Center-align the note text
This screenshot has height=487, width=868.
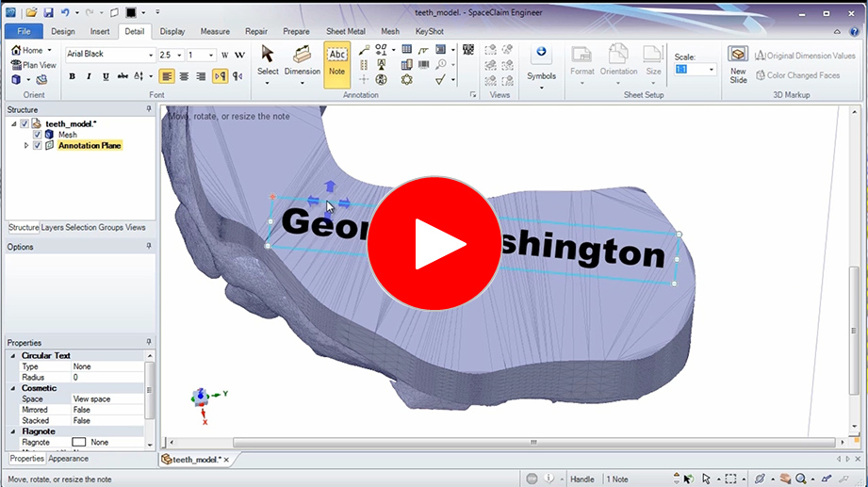coord(184,76)
